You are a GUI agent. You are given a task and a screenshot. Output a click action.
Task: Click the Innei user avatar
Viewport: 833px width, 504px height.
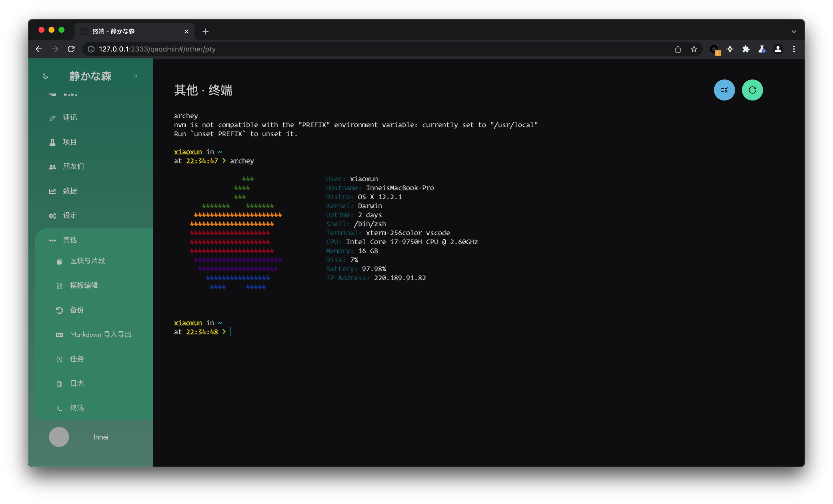(59, 437)
